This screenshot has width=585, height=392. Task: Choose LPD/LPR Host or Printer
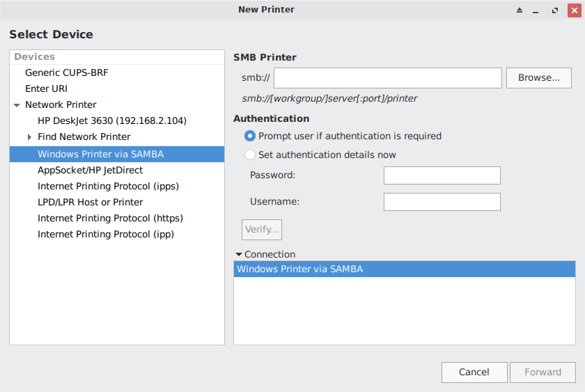click(x=90, y=202)
